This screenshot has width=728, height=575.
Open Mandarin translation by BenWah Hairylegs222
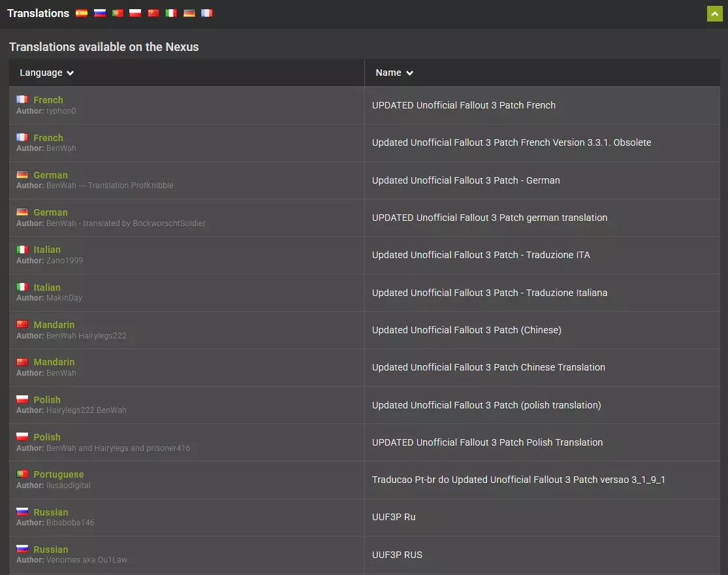[x=54, y=325]
